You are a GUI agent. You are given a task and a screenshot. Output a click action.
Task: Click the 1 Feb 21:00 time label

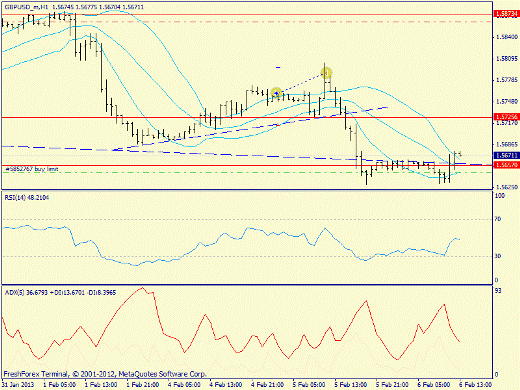coord(142,384)
